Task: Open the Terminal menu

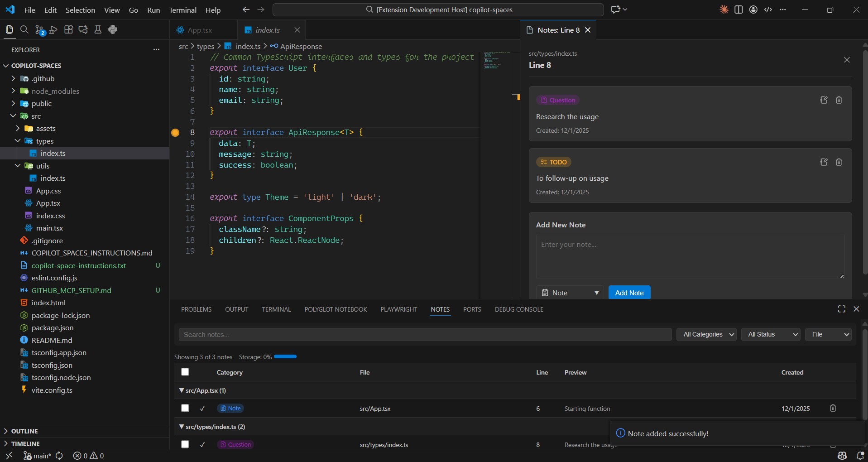Action: (182, 10)
